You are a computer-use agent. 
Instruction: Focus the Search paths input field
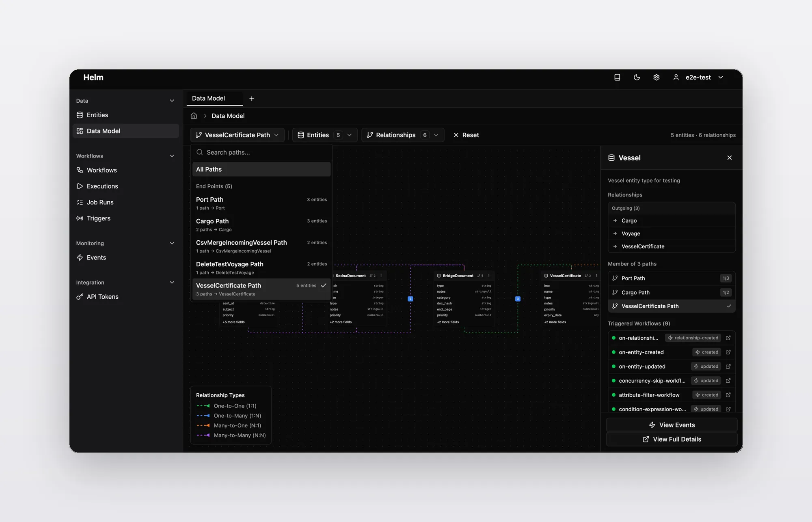pos(261,152)
